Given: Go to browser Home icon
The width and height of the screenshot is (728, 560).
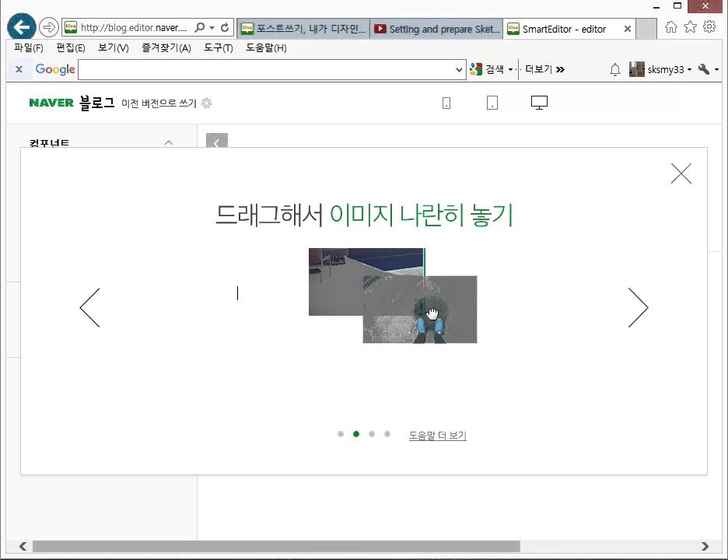Looking at the screenshot, I should pos(671,27).
